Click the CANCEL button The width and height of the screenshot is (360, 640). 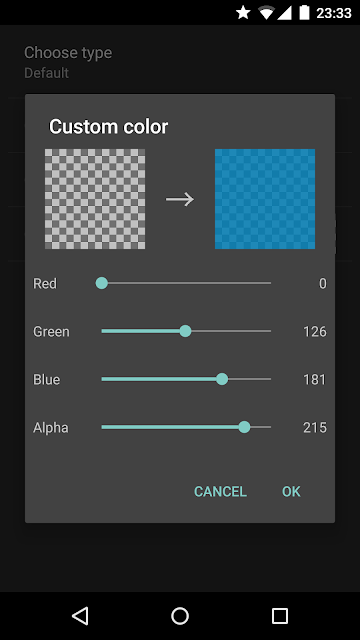coord(220,491)
